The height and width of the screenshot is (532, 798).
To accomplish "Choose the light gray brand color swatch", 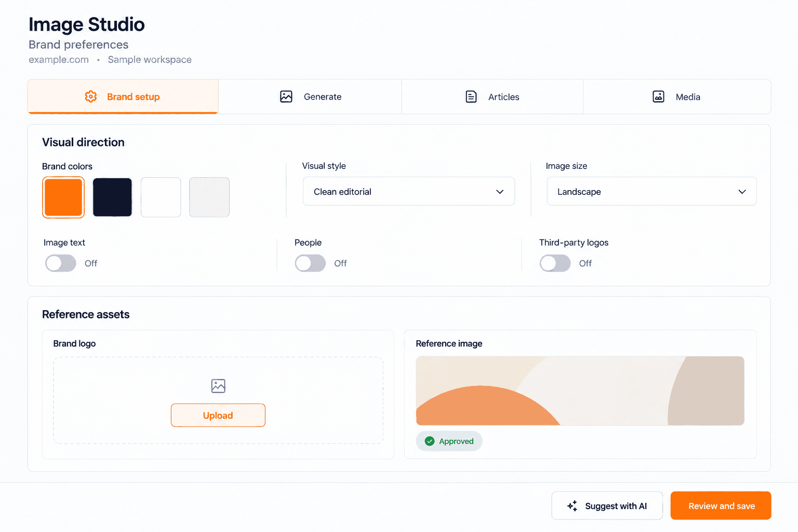I will click(x=209, y=197).
